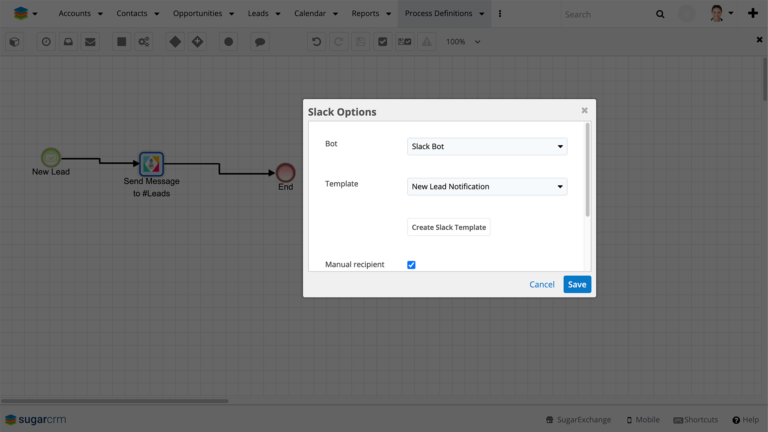Click the notifications circle icon
The image size is (768, 432).
pyautogui.click(x=687, y=14)
